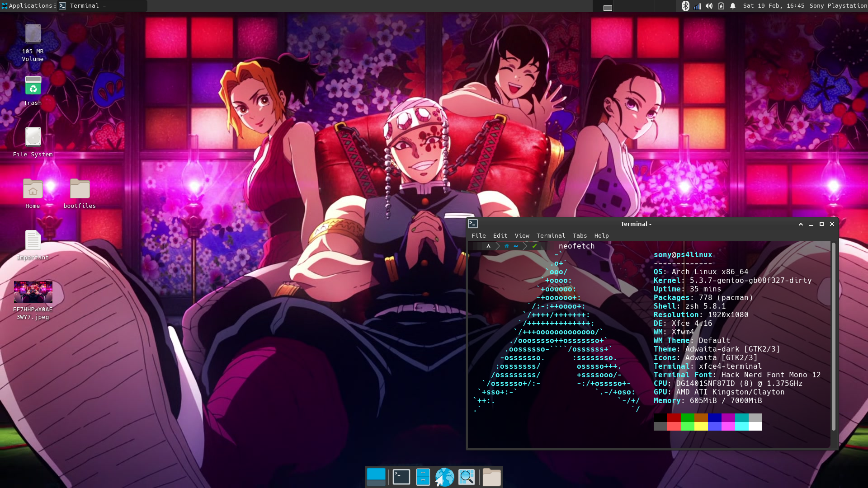Viewport: 868px width, 488px height.
Task: Launch the web browser globe icon in the dock
Action: coord(445,477)
